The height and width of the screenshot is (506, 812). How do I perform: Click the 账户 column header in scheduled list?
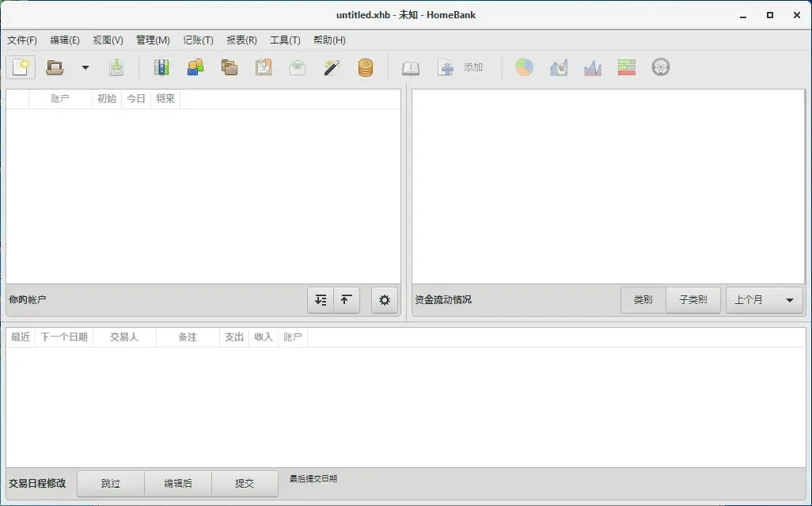[293, 337]
